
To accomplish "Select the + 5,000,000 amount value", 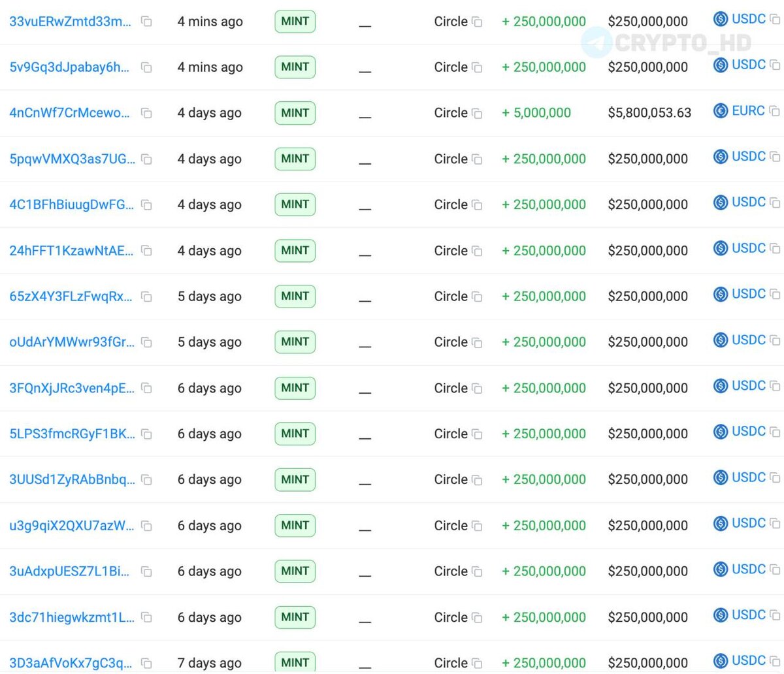I will [x=536, y=113].
